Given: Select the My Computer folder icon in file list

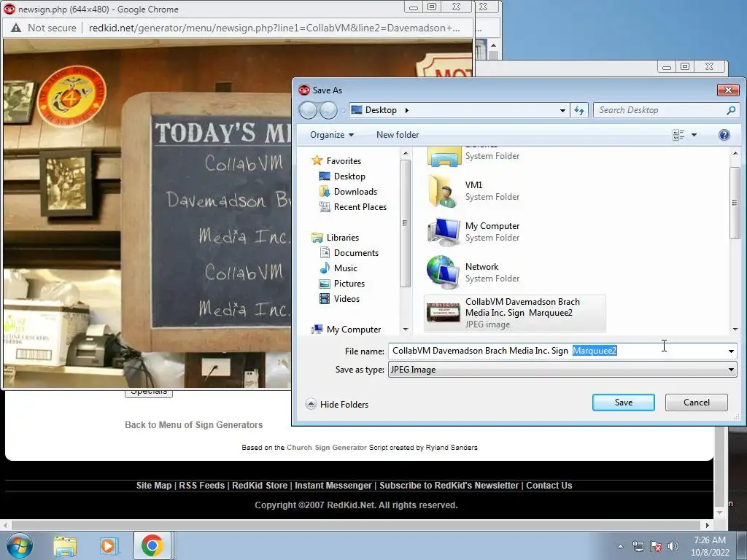Looking at the screenshot, I should (x=444, y=232).
